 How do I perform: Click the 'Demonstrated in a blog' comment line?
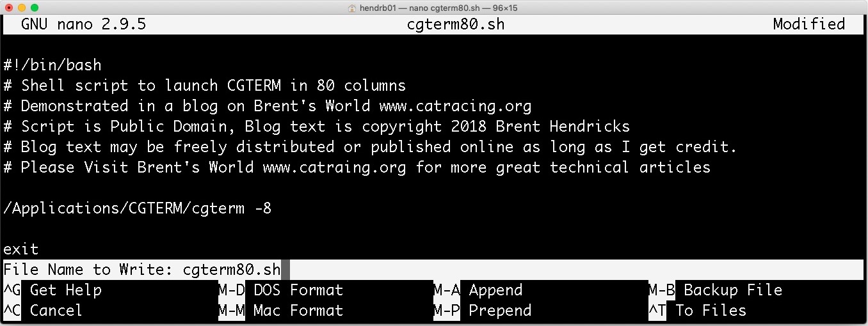coord(268,105)
